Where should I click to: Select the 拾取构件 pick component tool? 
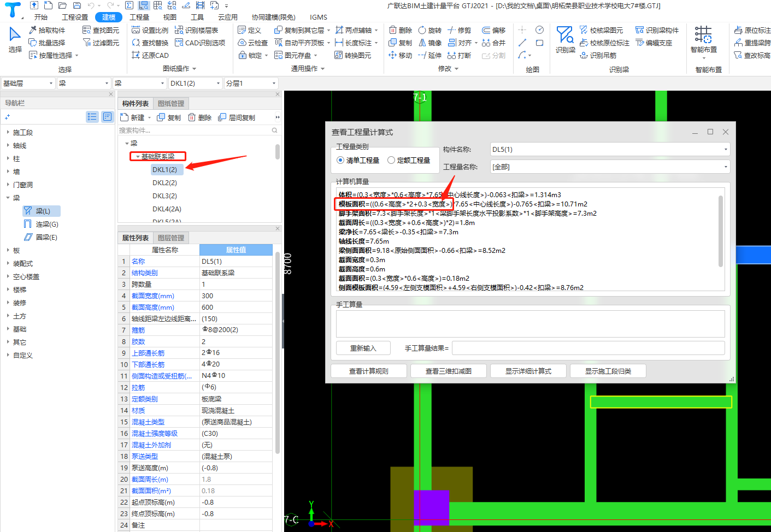47,30
